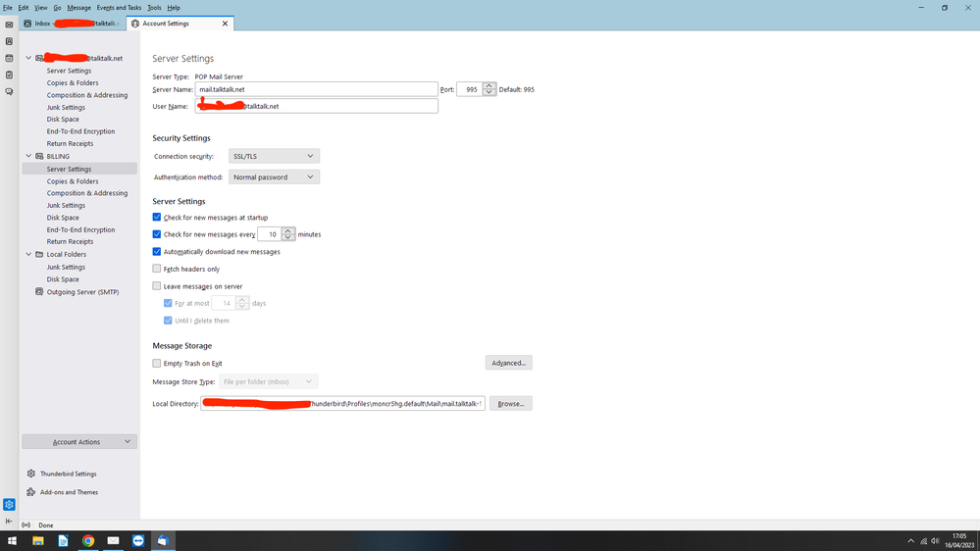980x551 pixels.
Task: Toggle For at most days checkbox
Action: (x=168, y=303)
